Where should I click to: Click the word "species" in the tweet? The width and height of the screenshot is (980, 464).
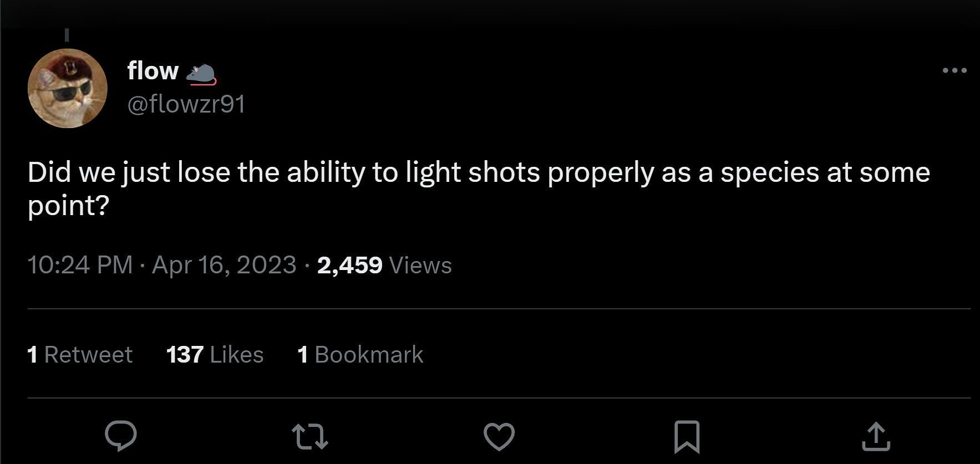click(769, 172)
